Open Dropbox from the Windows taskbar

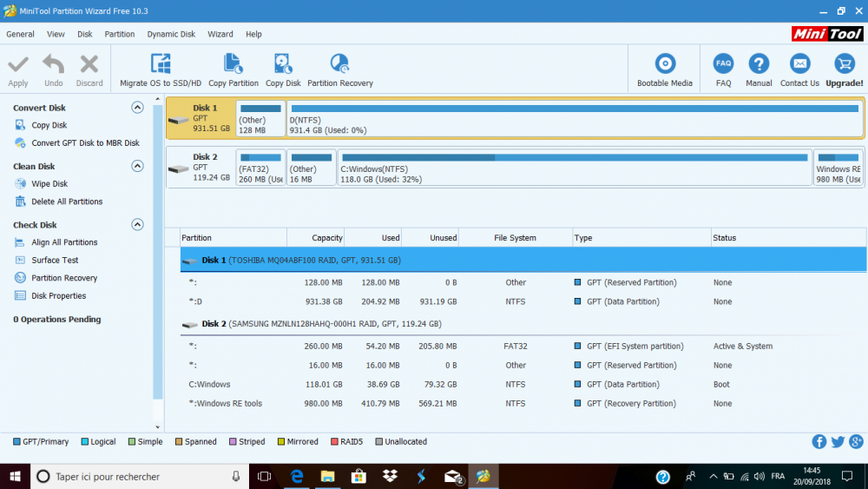pos(390,476)
